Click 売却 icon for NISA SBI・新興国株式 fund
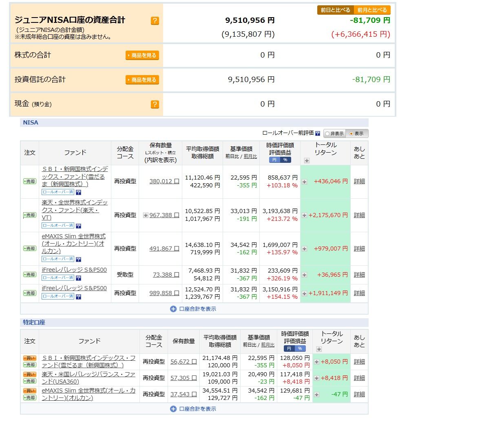This screenshot has height=424, width=504. click(30, 181)
